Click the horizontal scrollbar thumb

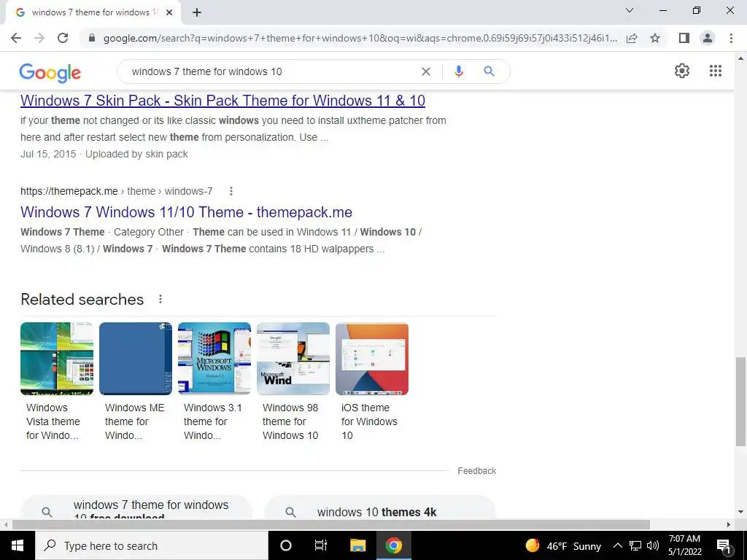coord(331,524)
